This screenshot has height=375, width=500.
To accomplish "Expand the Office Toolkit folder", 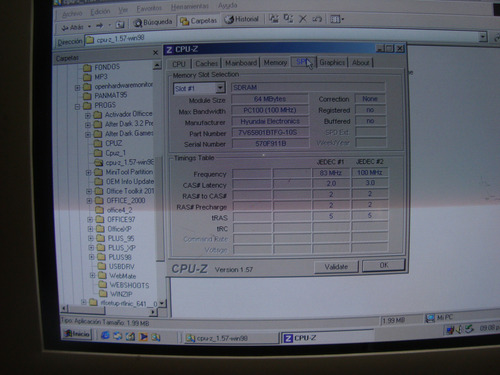I will point(89,191).
